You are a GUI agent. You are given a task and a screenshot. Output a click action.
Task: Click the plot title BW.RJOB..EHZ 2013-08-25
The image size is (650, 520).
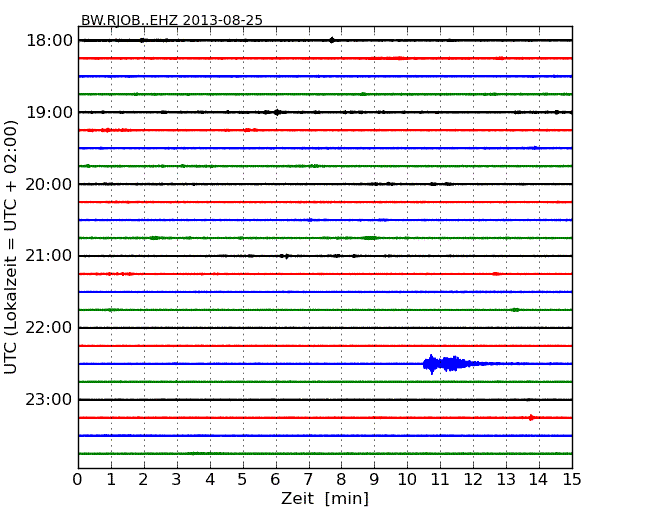point(172,20)
